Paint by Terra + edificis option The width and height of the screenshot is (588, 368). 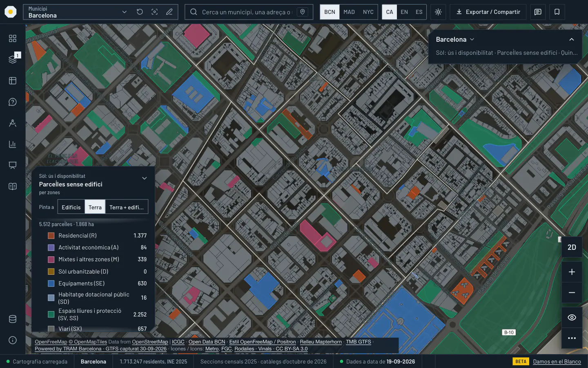click(x=127, y=207)
